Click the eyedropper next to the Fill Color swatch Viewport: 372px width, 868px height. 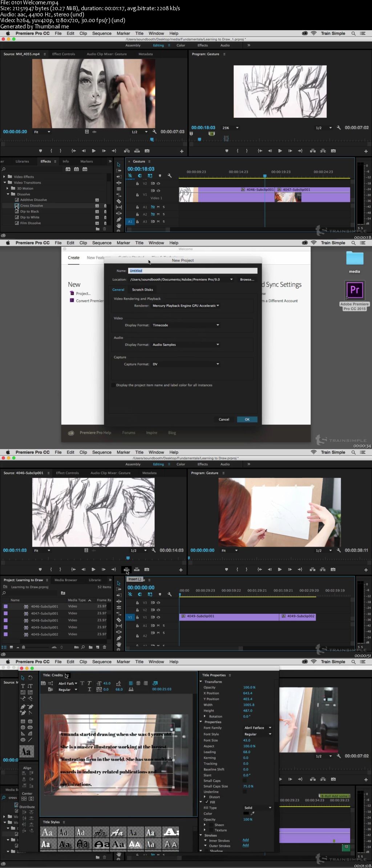point(253,813)
